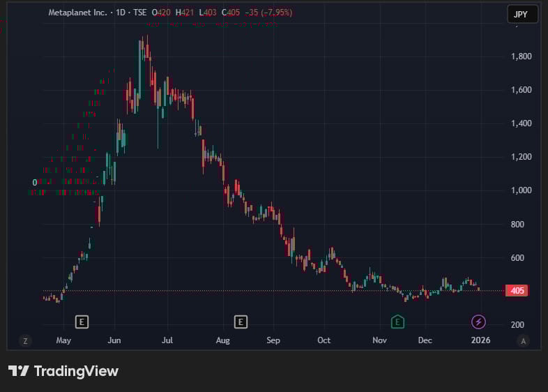Click the JPY currency button
548x392 pixels.
(x=522, y=15)
